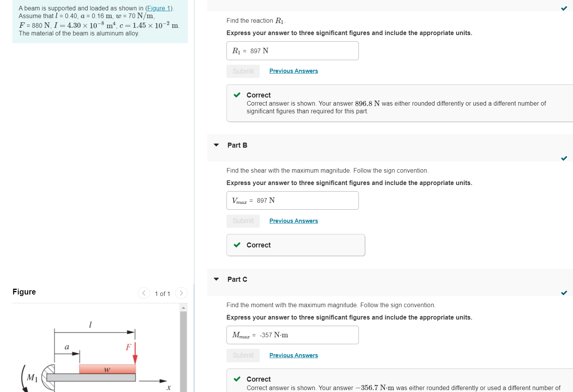The image size is (573, 392).
Task: Open Previous Answers for Mmax moment
Action: 294,355
